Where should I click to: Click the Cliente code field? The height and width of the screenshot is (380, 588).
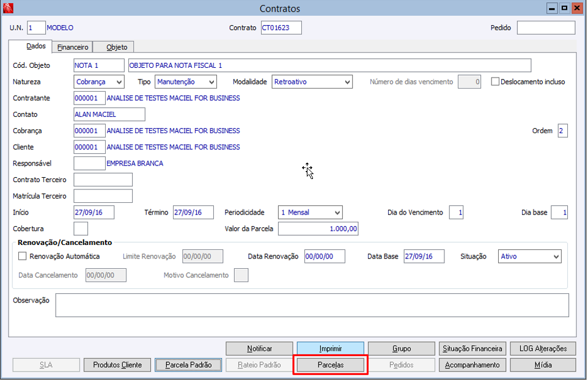90,147
